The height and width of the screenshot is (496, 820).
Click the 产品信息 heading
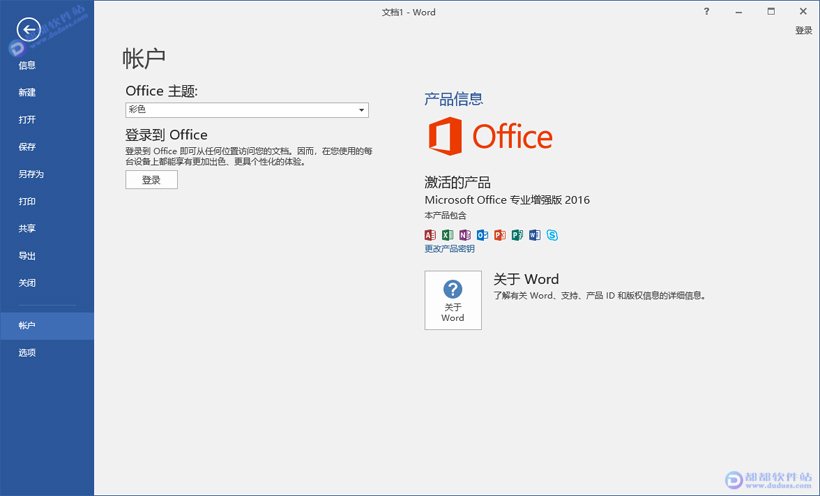tap(453, 98)
